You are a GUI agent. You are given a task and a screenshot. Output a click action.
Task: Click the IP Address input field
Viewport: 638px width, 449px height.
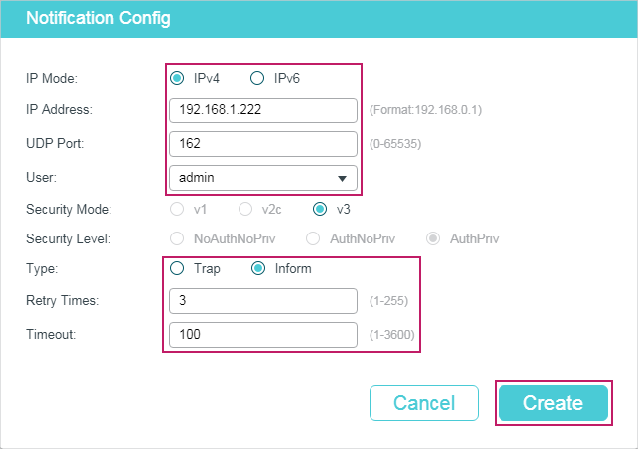click(263, 110)
